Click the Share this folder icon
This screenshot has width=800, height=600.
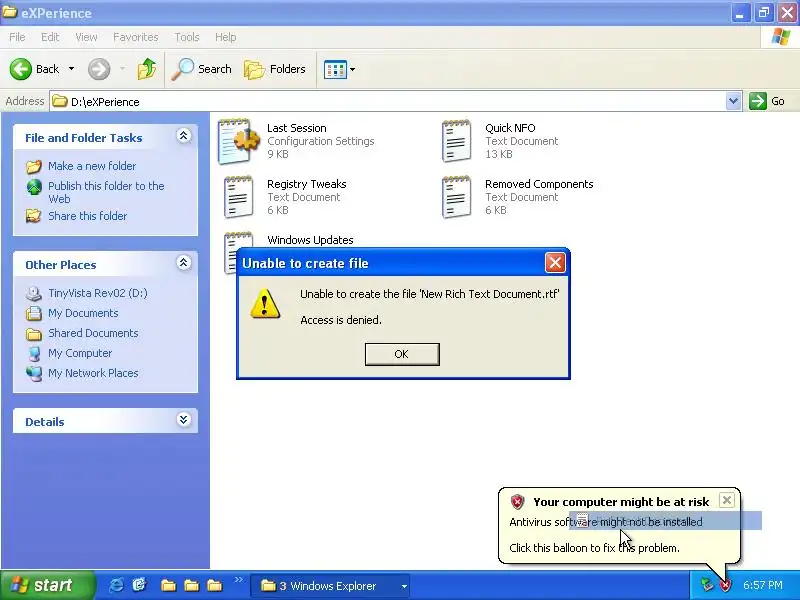coord(34,216)
